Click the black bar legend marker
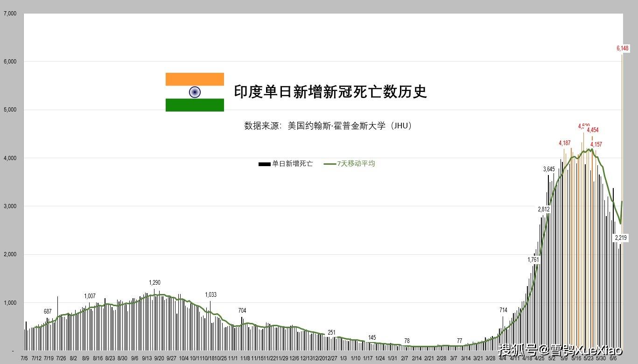This screenshot has height=364, width=638. coord(264,164)
